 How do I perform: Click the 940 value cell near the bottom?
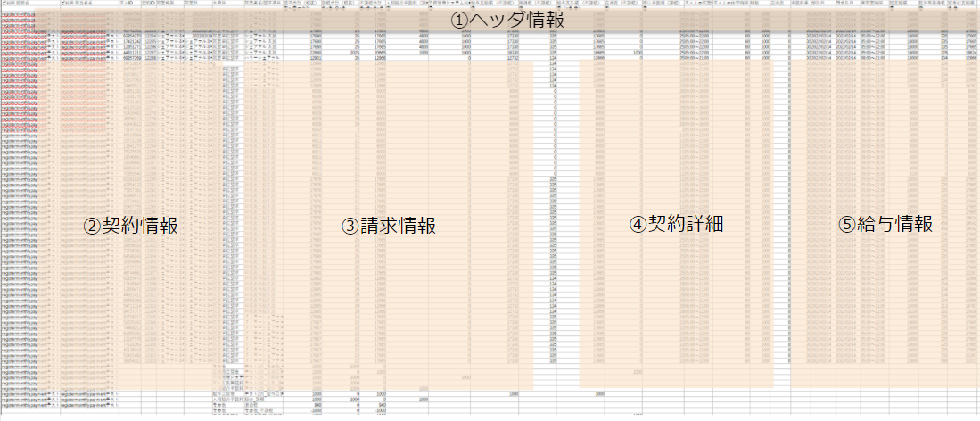pyautogui.click(x=316, y=403)
